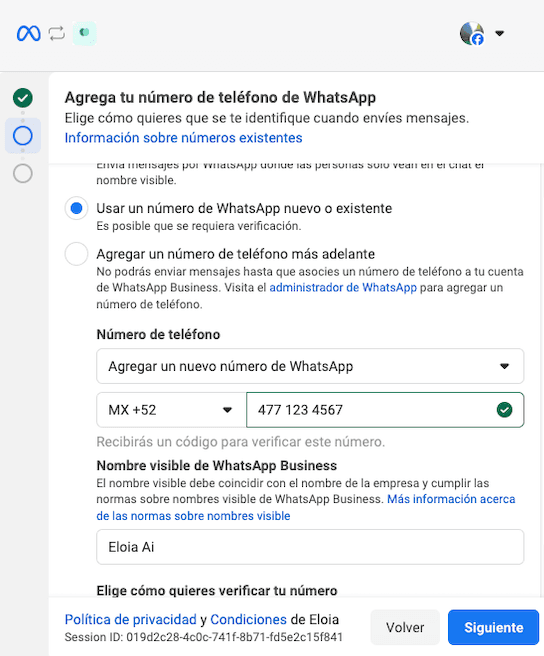Click the green valid-number checkmark icon
The image size is (544, 656).
pyautogui.click(x=505, y=410)
